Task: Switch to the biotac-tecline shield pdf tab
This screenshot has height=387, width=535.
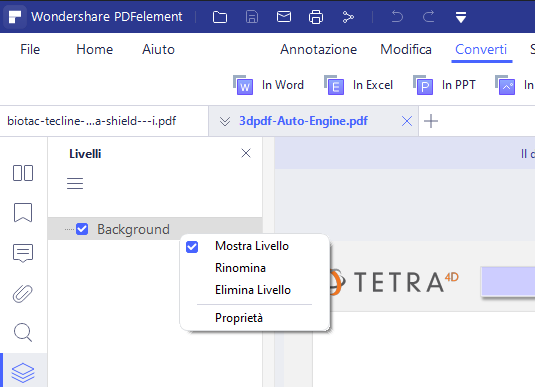Action: tap(104, 121)
